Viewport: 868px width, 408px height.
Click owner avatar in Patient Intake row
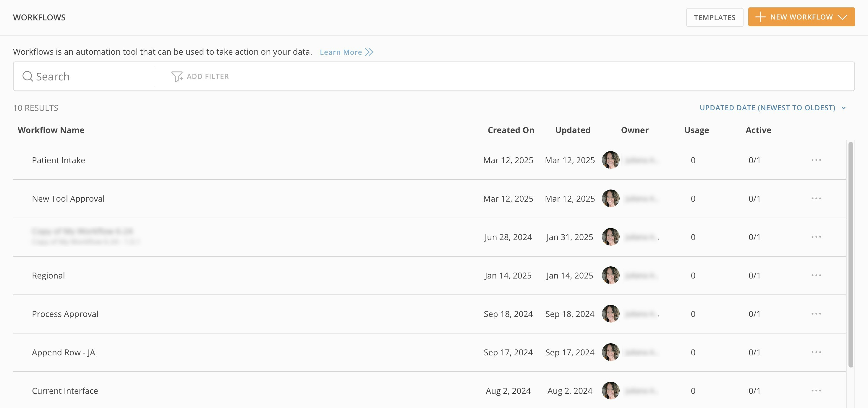click(x=610, y=160)
